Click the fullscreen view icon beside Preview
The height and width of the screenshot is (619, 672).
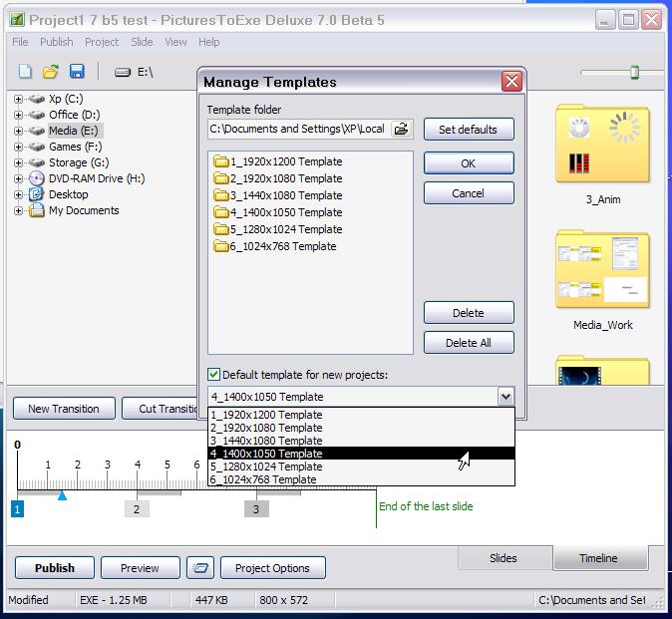pyautogui.click(x=201, y=568)
